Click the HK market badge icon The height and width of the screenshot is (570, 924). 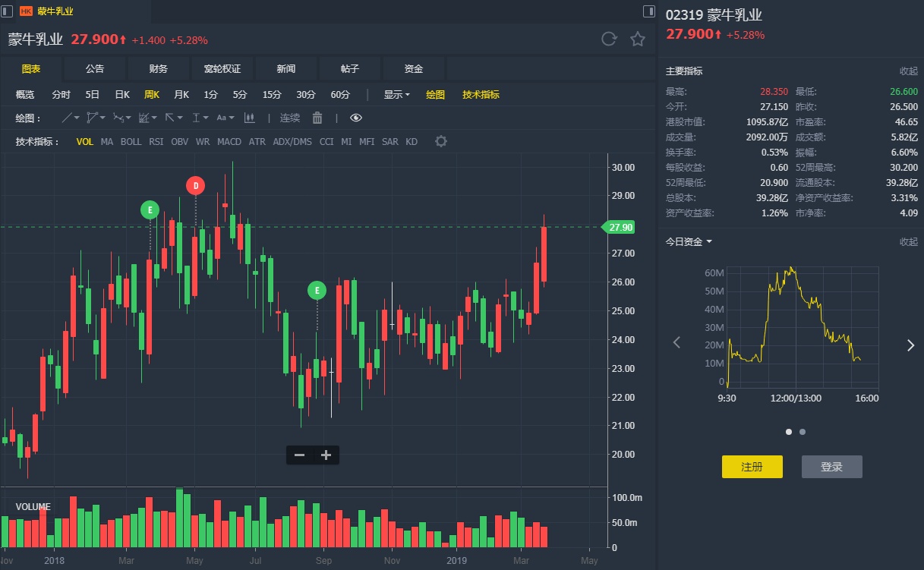click(26, 11)
